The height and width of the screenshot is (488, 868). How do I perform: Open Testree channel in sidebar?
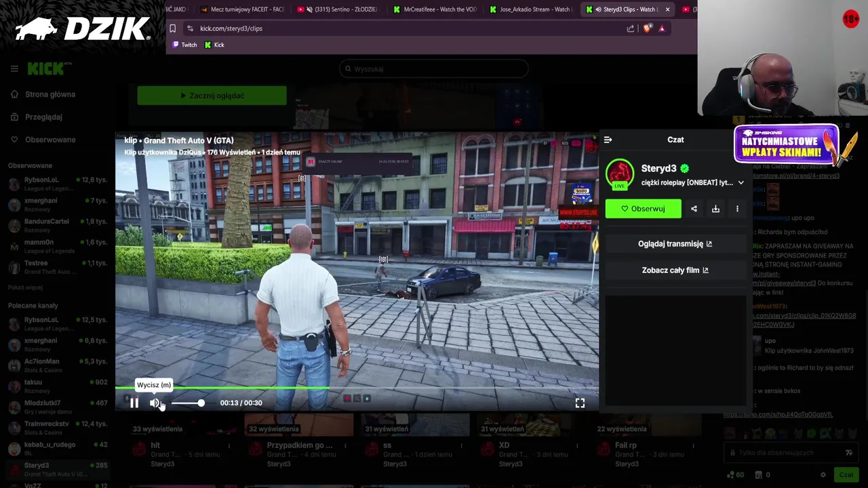pos(58,267)
